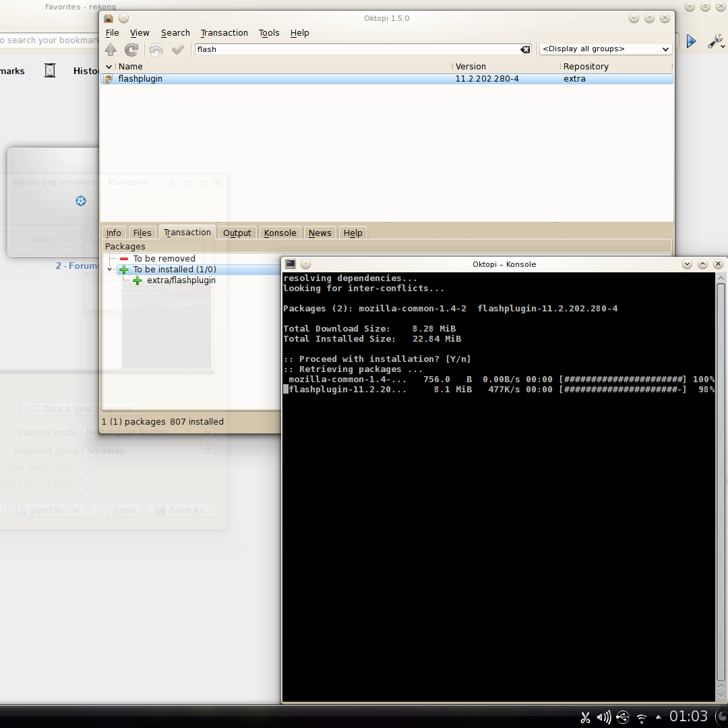Viewport: 728px width, 728px height.
Task: Open the Help menu in Oktopi menu bar
Action: coord(299,33)
